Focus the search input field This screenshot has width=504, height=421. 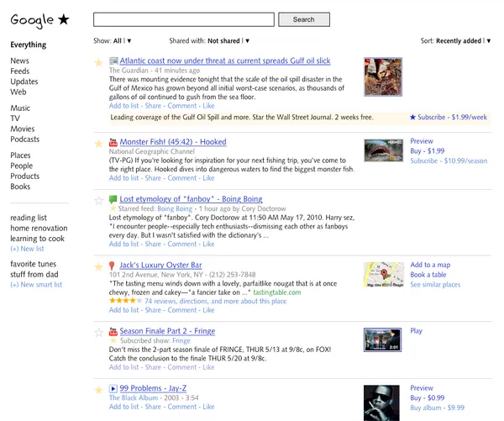point(184,19)
